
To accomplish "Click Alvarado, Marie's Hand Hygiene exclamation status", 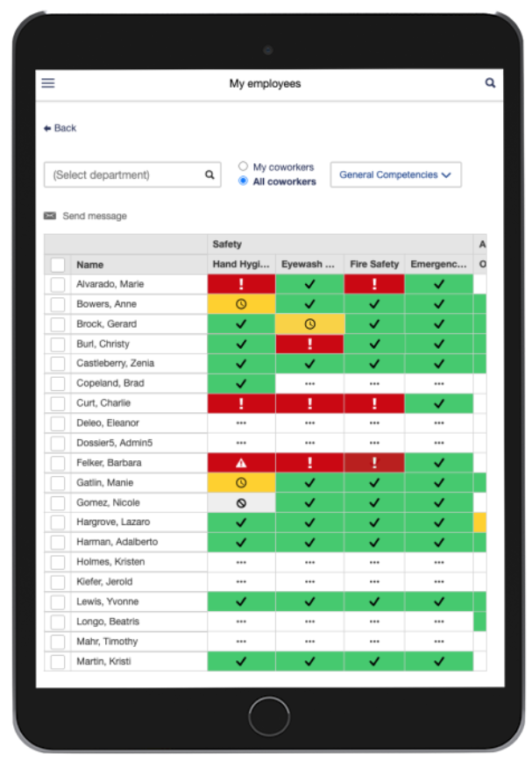I will tap(241, 284).
